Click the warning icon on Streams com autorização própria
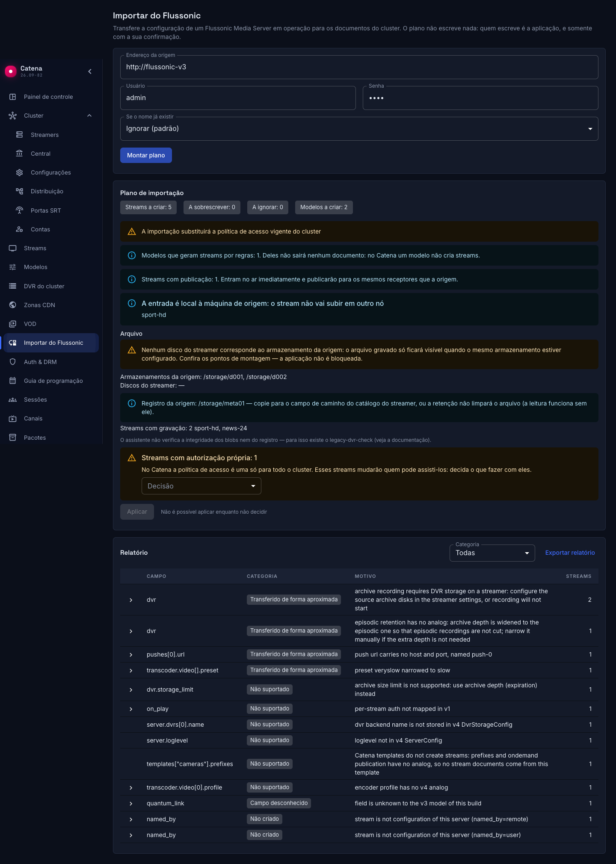The height and width of the screenshot is (864, 616). click(x=132, y=458)
